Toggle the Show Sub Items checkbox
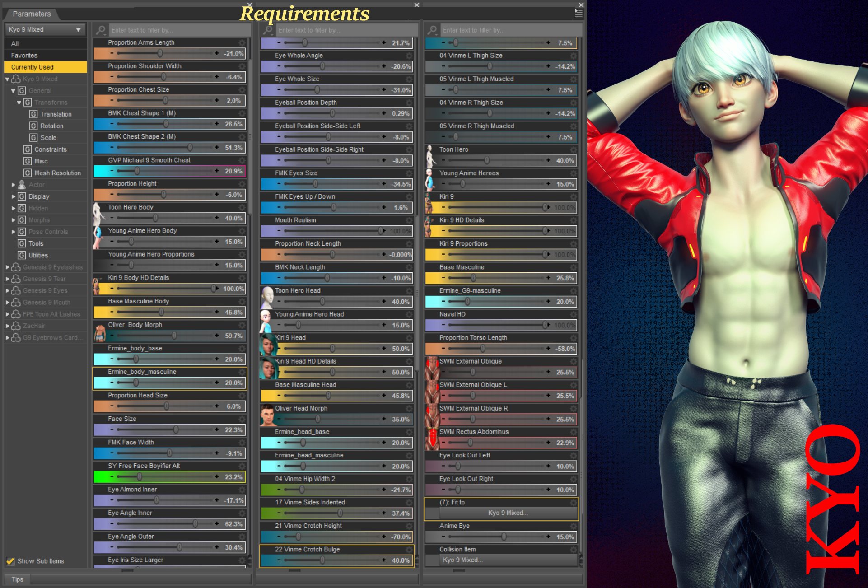The image size is (868, 588). click(10, 561)
